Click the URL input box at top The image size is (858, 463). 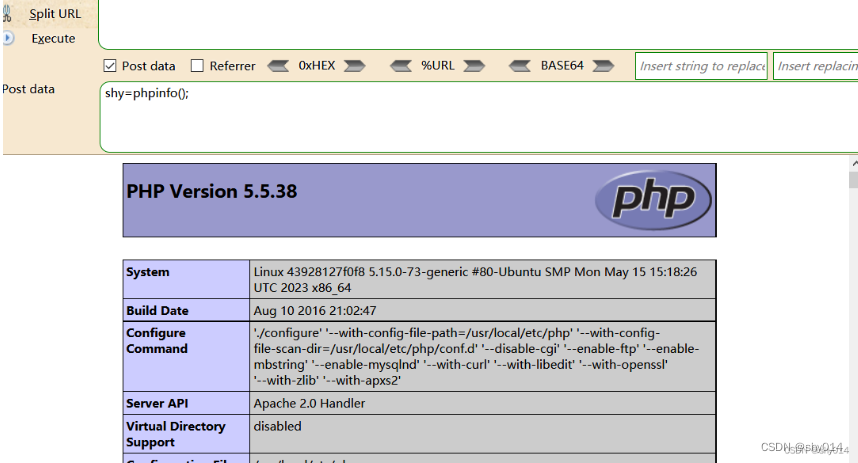coord(478,24)
